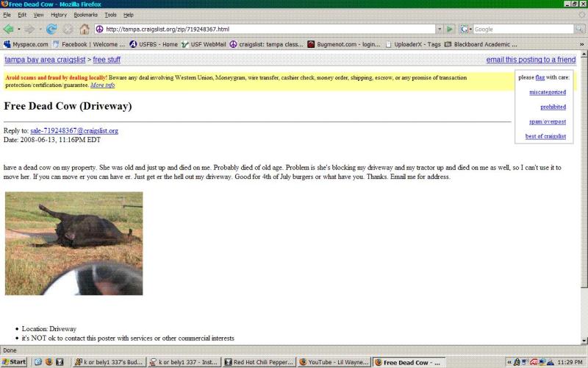Open the History menu
The image size is (588, 368).
[59, 15]
